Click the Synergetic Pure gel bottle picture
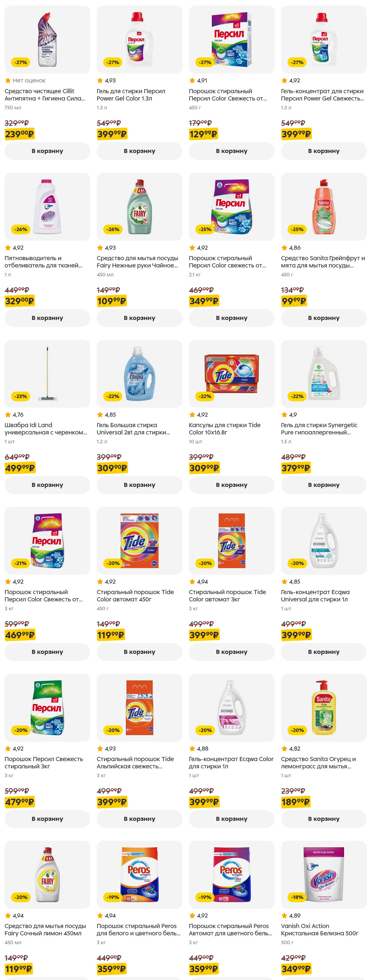 (x=324, y=373)
